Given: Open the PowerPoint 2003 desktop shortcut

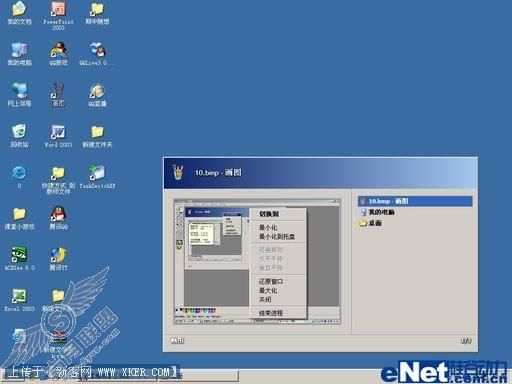Looking at the screenshot, I should pyautogui.click(x=58, y=15).
